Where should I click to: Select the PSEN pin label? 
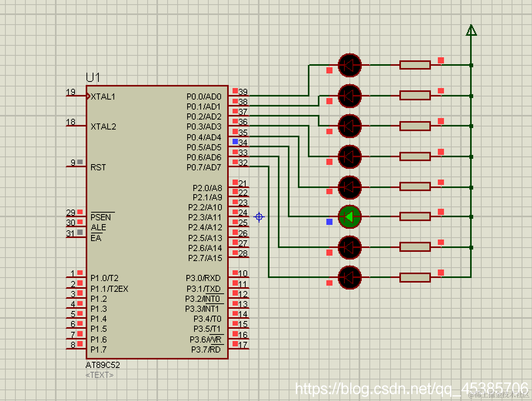101,217
